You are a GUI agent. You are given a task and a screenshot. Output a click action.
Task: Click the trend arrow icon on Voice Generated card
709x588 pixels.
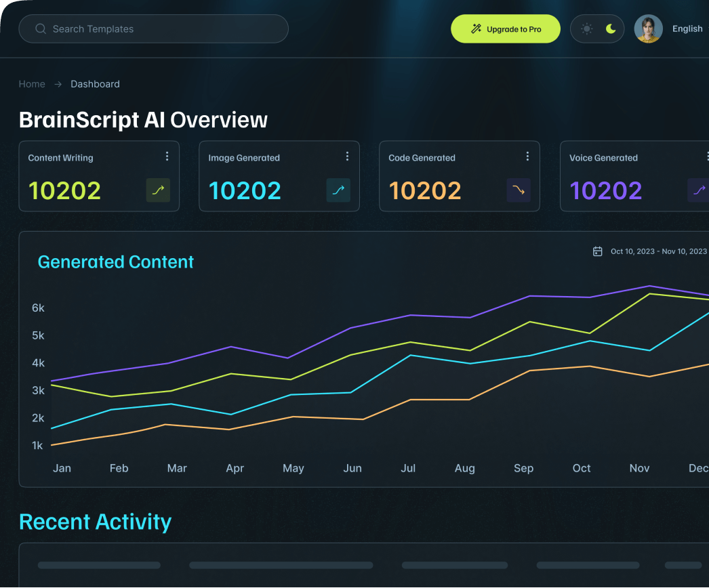pos(698,190)
